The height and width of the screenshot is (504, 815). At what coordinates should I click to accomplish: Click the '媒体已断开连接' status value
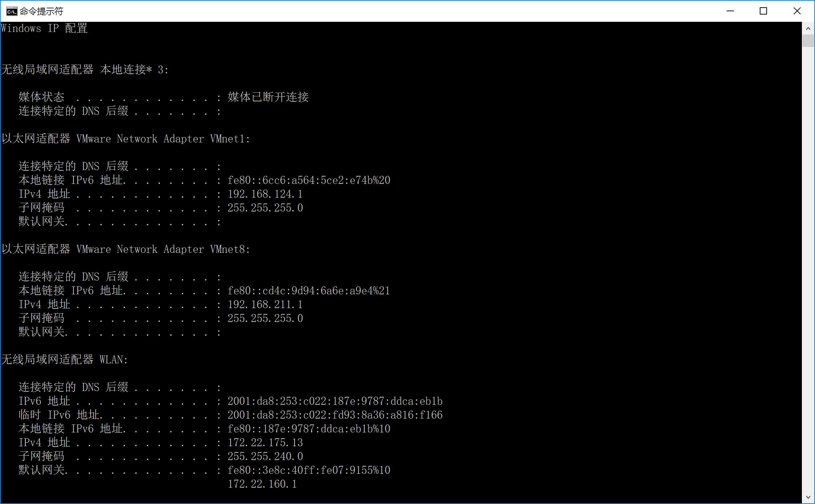pyautogui.click(x=268, y=97)
